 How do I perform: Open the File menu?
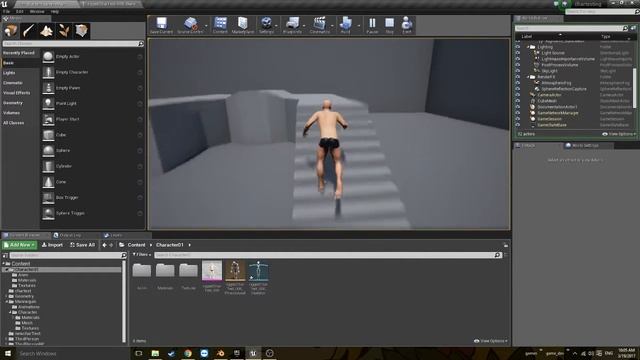[6, 11]
